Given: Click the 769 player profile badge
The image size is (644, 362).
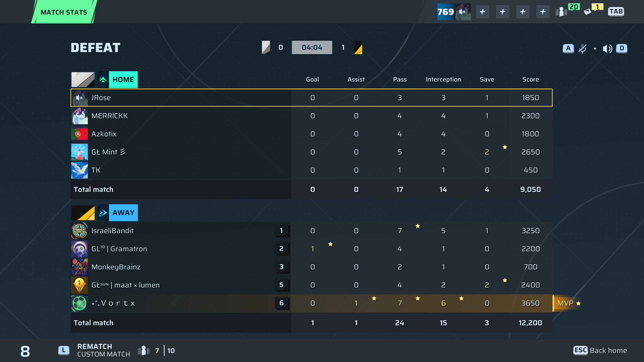Looking at the screenshot, I should click(454, 12).
